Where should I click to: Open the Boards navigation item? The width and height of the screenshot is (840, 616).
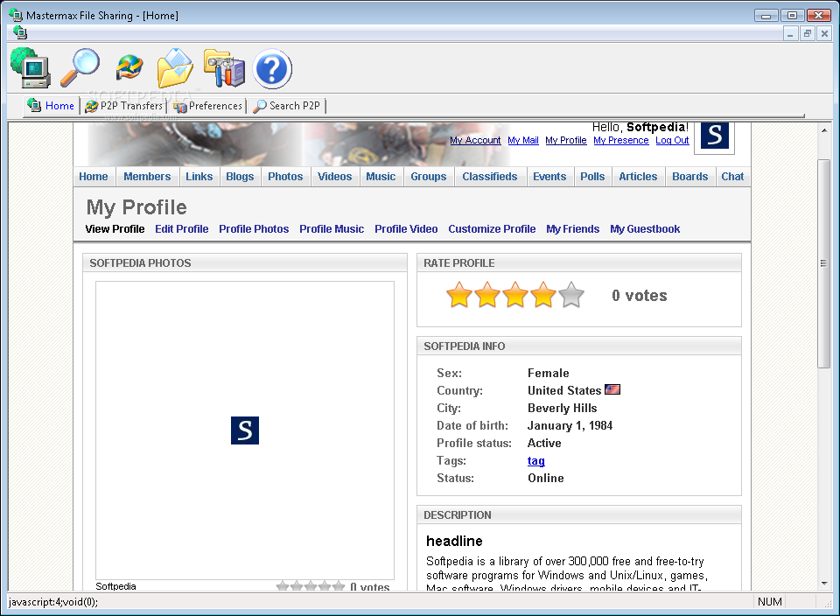tap(690, 176)
